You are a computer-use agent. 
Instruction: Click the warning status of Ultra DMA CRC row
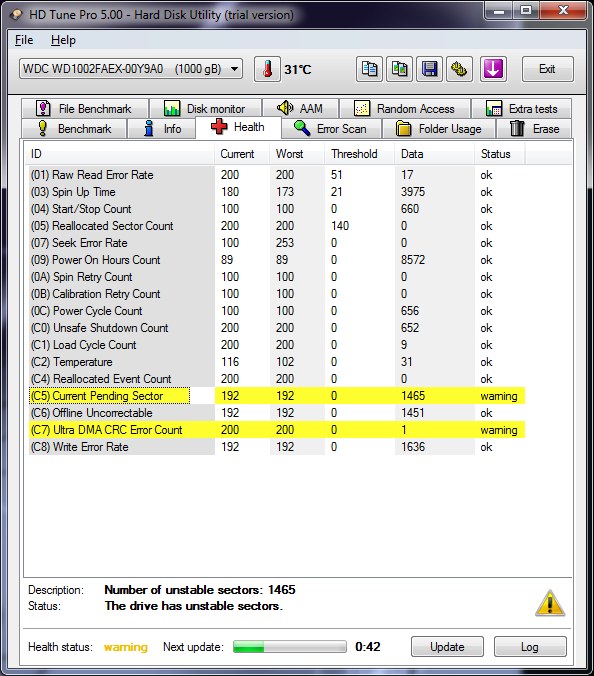pyautogui.click(x=499, y=430)
